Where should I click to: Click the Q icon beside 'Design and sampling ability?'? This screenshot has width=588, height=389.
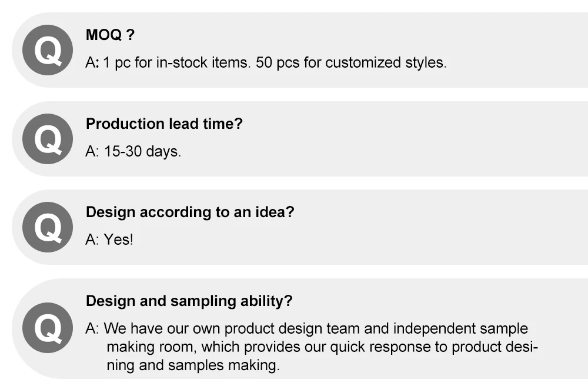click(47, 327)
